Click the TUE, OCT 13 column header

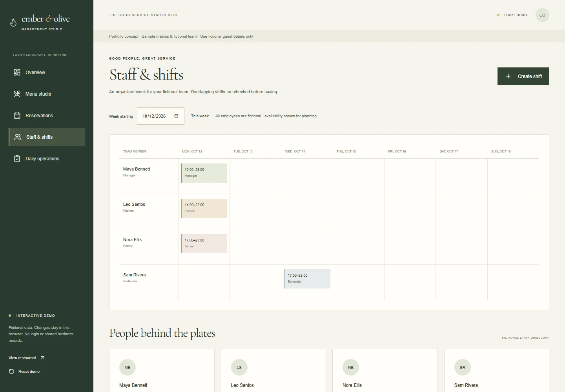coord(243,151)
